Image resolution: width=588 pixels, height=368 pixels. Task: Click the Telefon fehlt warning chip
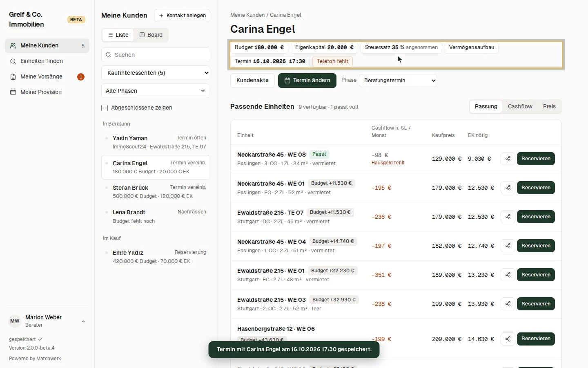pos(332,61)
